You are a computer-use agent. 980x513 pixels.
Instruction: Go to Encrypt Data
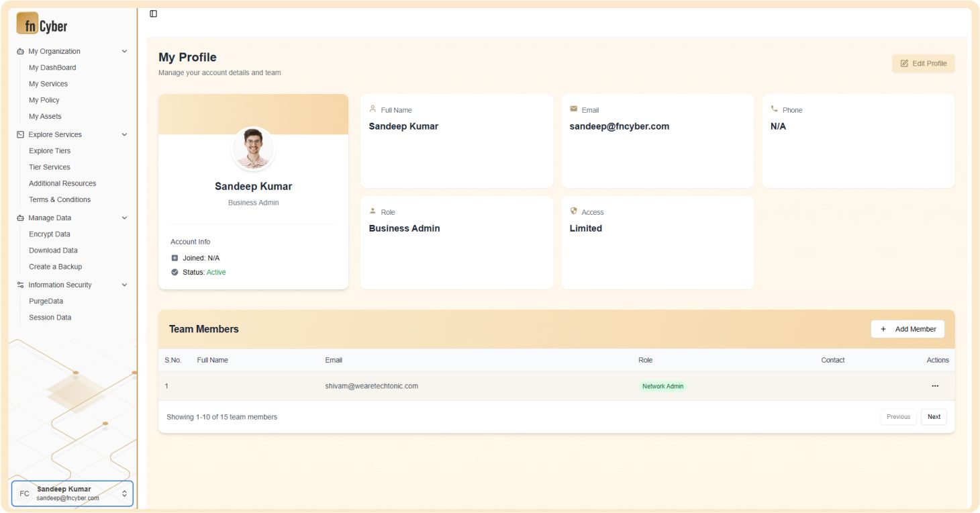(50, 234)
